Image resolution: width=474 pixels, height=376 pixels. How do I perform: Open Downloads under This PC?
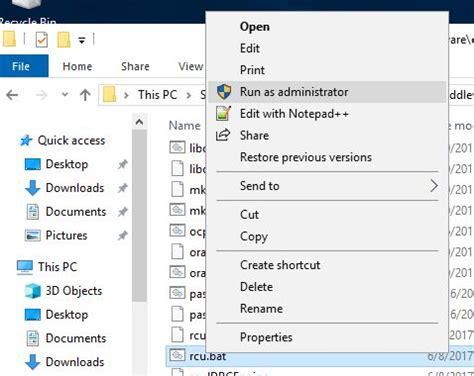tap(75, 362)
